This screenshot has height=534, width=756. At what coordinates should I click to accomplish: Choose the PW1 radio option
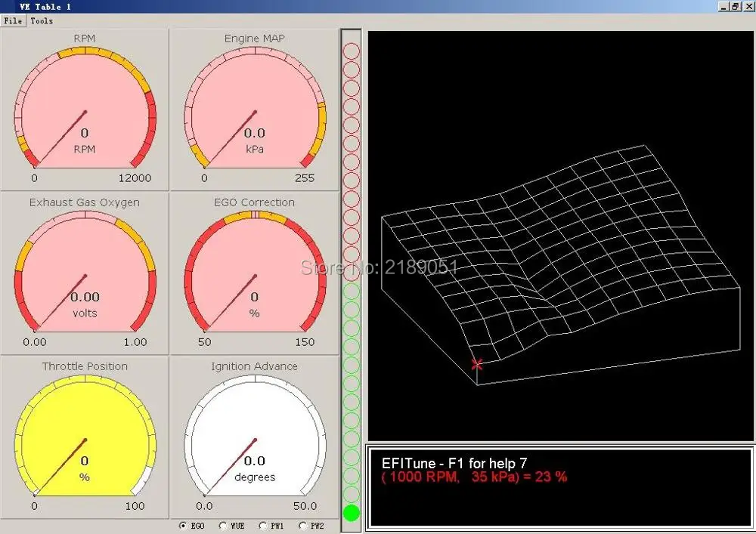(263, 526)
